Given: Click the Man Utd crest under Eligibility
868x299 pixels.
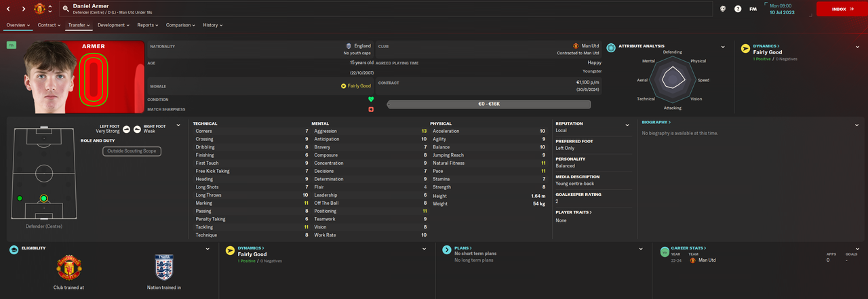Looking at the screenshot, I should [x=68, y=269].
